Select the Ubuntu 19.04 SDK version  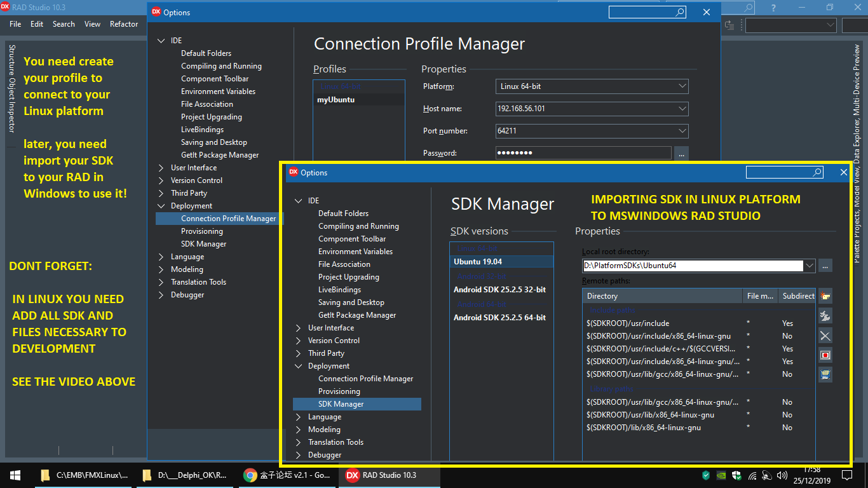coord(501,262)
